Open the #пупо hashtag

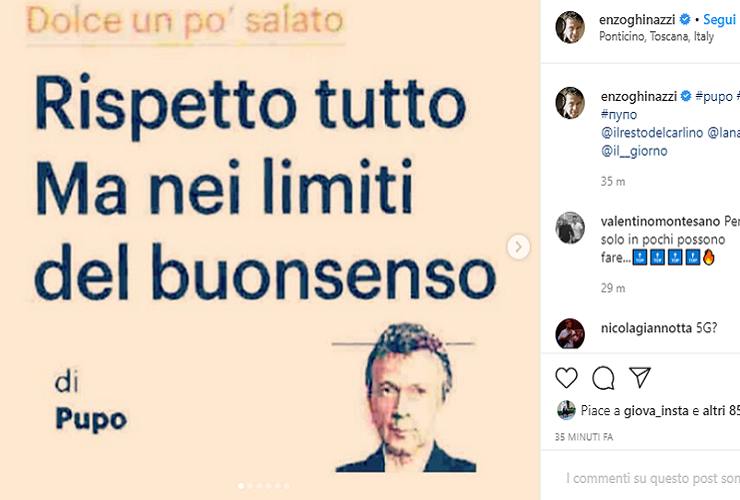point(619,115)
